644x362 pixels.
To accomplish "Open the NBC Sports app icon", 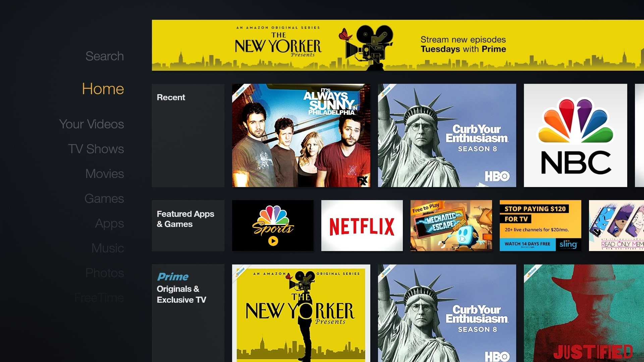I will coord(273,226).
